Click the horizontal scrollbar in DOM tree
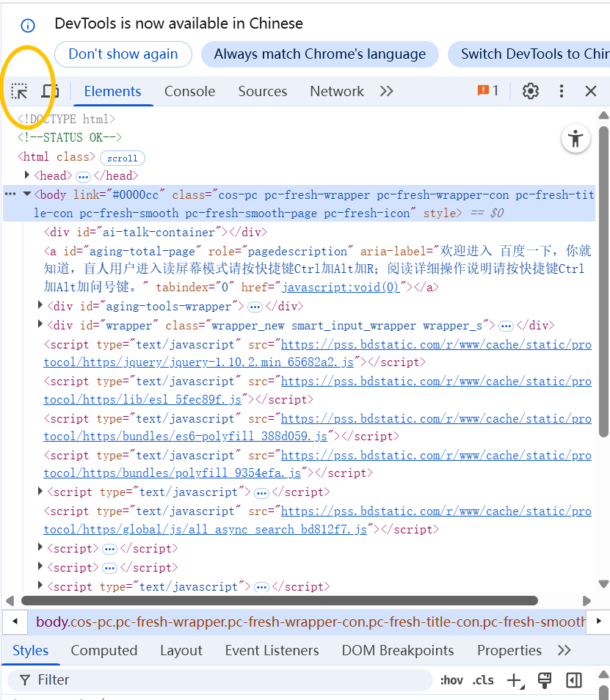This screenshot has height=700, width=610. (x=280, y=600)
